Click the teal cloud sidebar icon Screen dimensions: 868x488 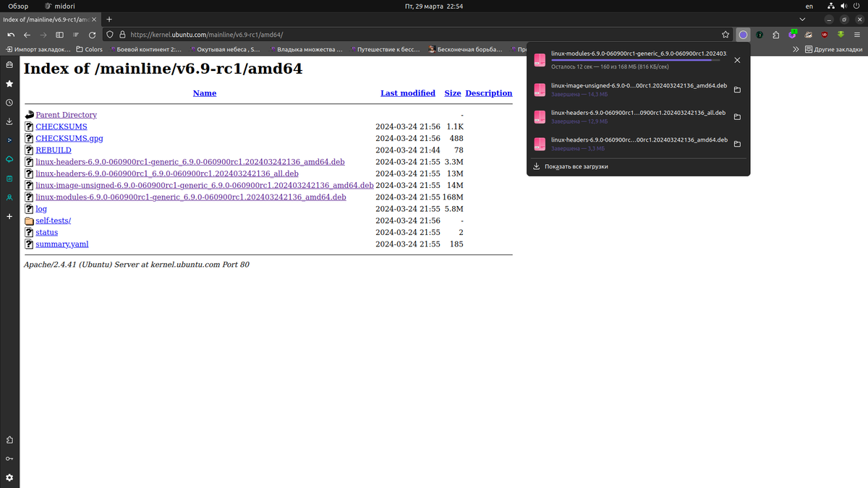point(9,159)
